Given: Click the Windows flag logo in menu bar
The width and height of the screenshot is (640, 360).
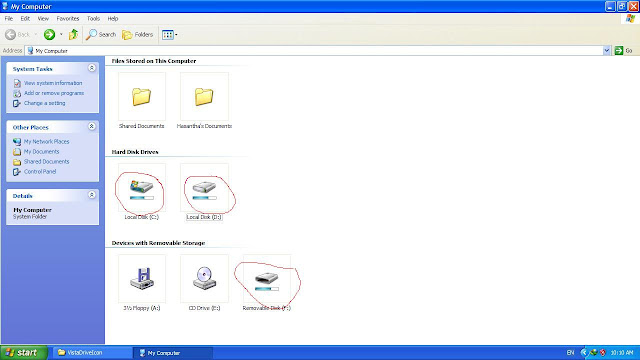Looking at the screenshot, I should [x=631, y=19].
